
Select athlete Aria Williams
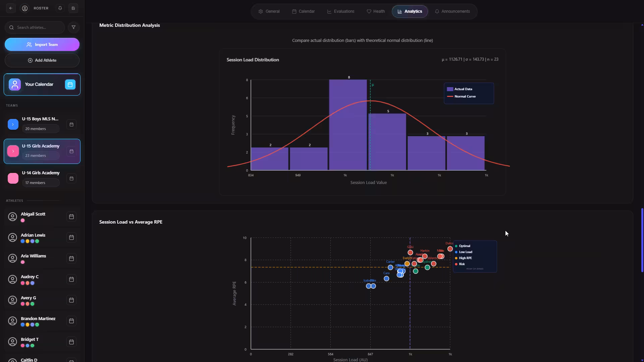[42, 258]
